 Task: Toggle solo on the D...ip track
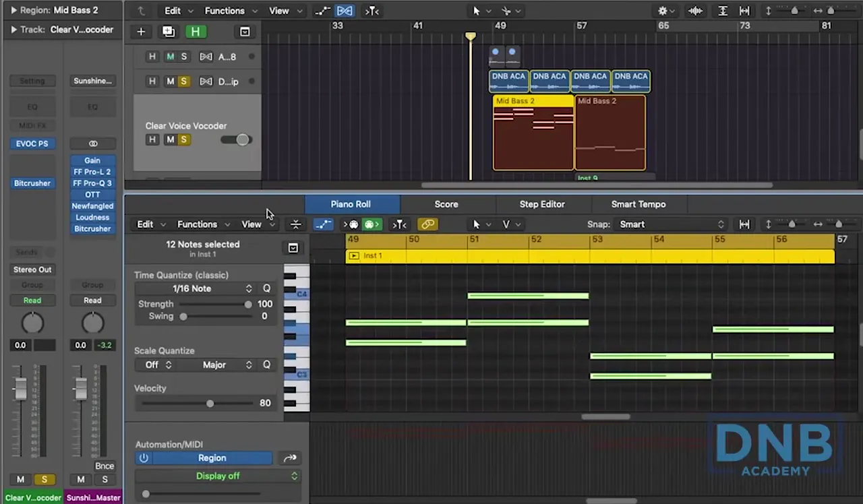pos(183,82)
